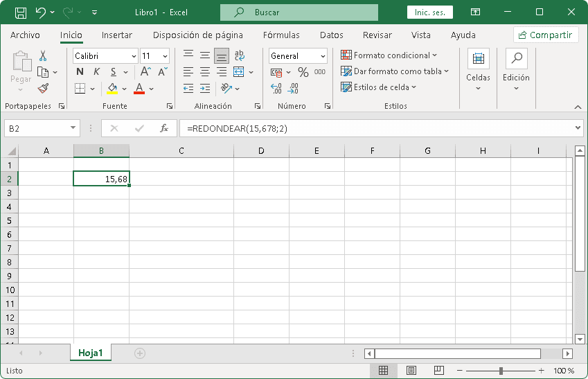Viewport: 588px width, 379px height.
Task: Toggle italic formatting (K)
Action: [x=96, y=72]
